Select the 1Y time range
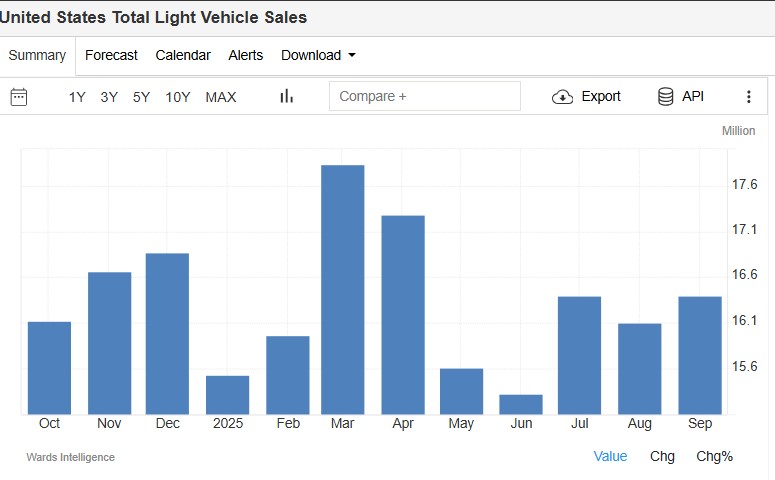 (77, 97)
